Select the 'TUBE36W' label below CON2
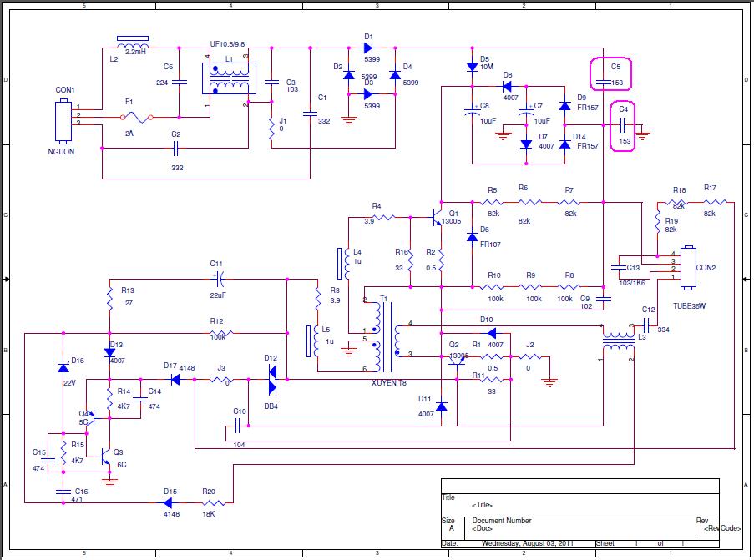 (x=689, y=305)
